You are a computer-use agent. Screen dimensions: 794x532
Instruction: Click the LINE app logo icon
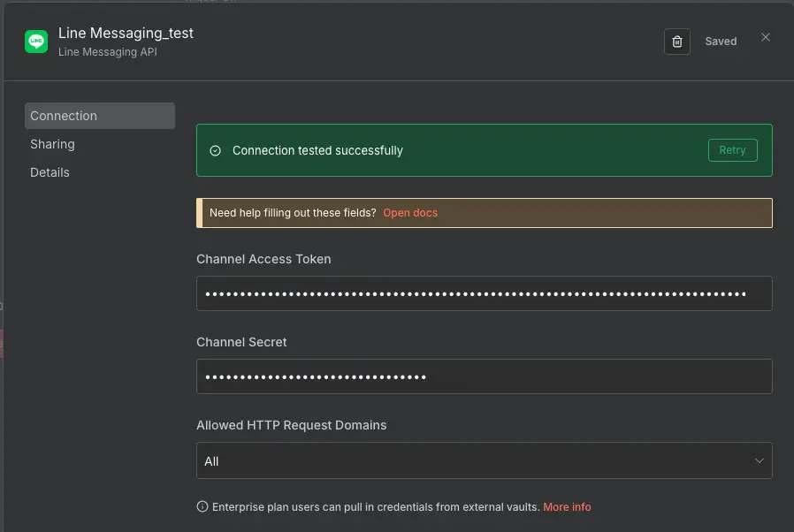pos(36,41)
